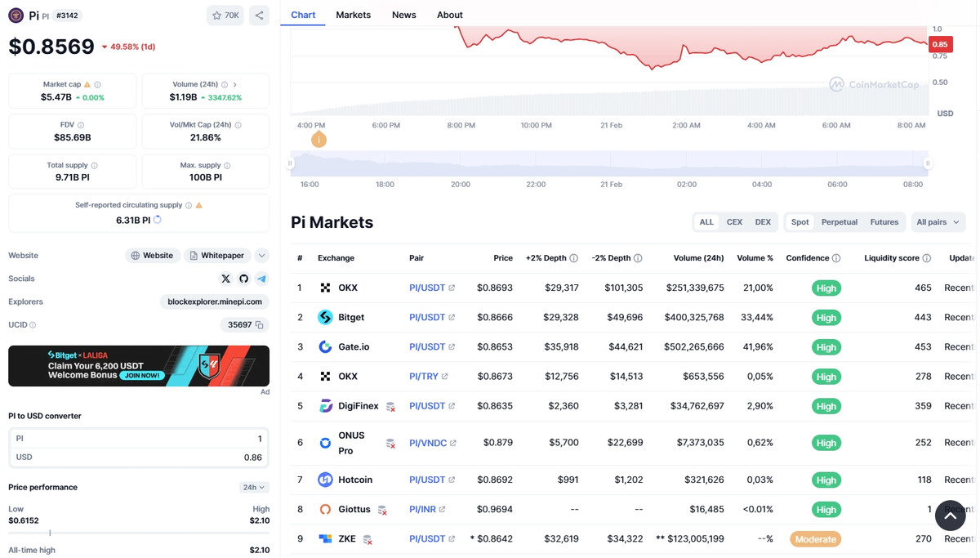980x558 pixels.
Task: Switch to the Markets tab
Action: click(x=353, y=15)
